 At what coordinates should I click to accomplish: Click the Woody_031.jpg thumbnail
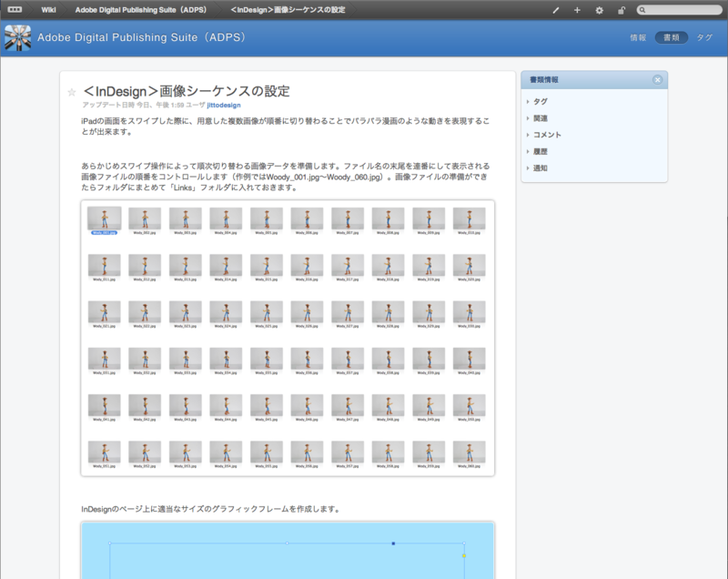click(x=105, y=359)
